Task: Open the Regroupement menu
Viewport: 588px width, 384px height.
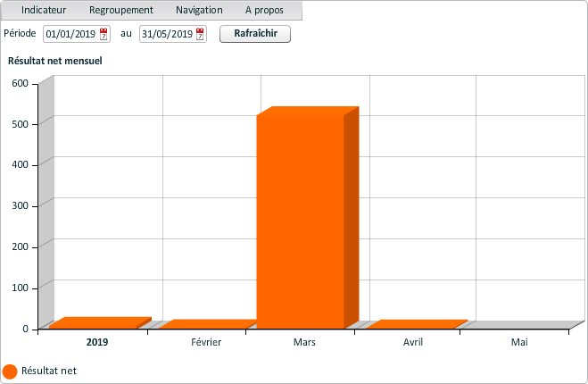Action: [x=121, y=10]
